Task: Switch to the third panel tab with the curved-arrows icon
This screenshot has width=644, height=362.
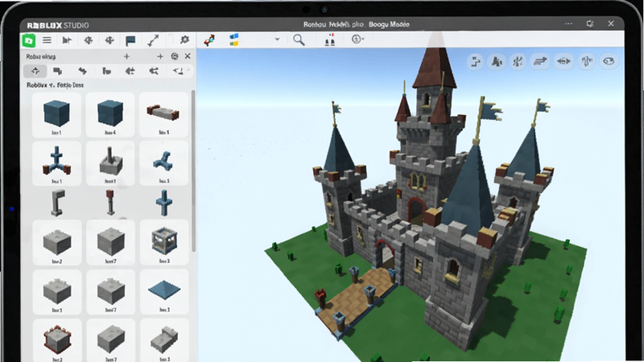Action: click(83, 71)
